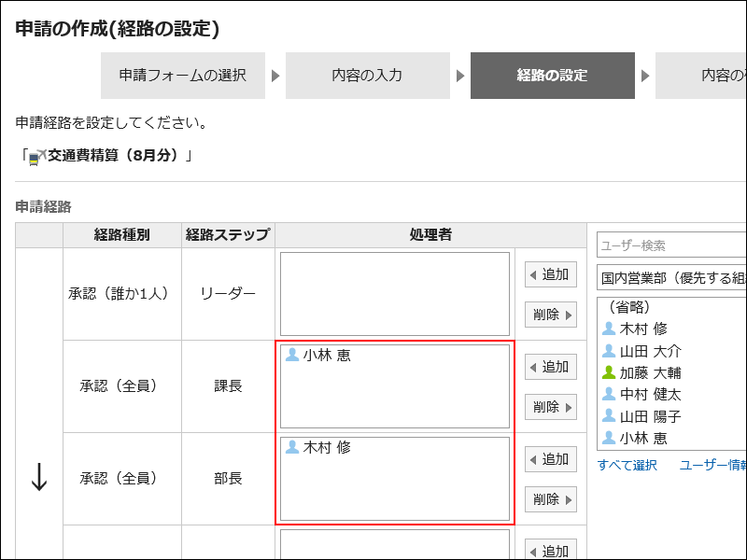Select the 経路の設定 step
The width and height of the screenshot is (747, 560).
[x=552, y=76]
